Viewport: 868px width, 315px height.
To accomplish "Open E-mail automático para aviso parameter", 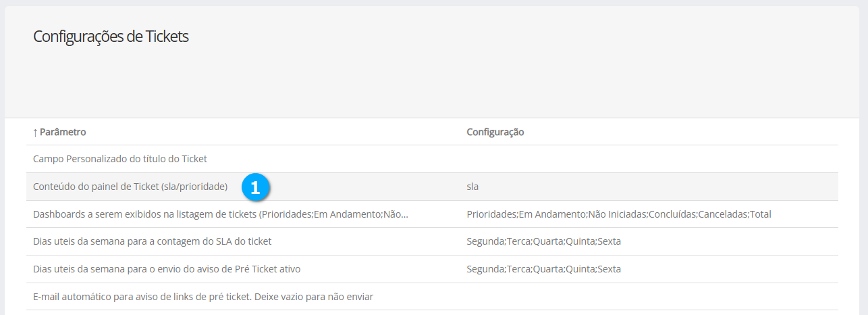I will coord(202,296).
